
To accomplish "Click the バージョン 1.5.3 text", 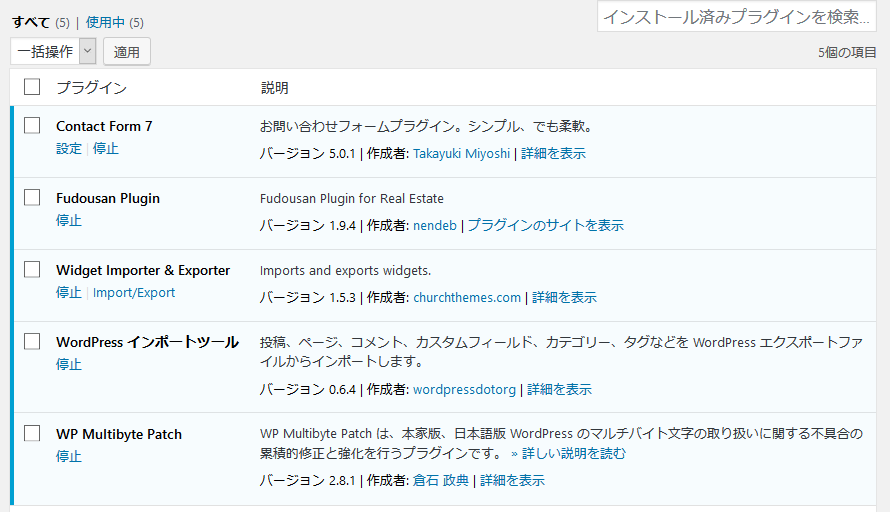I will [308, 297].
